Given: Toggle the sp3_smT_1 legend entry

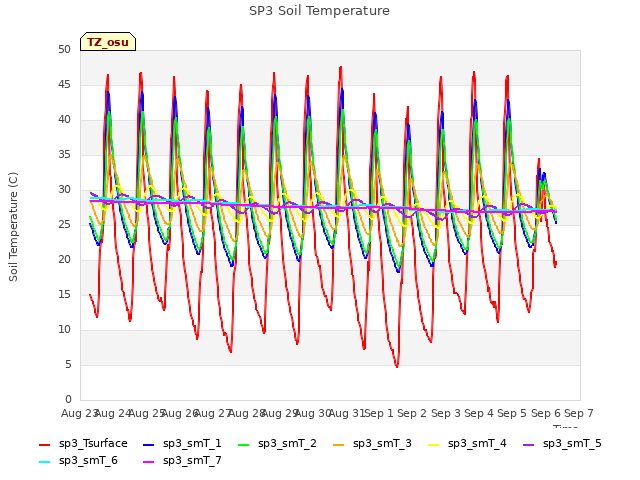Looking at the screenshot, I should click(182, 444).
